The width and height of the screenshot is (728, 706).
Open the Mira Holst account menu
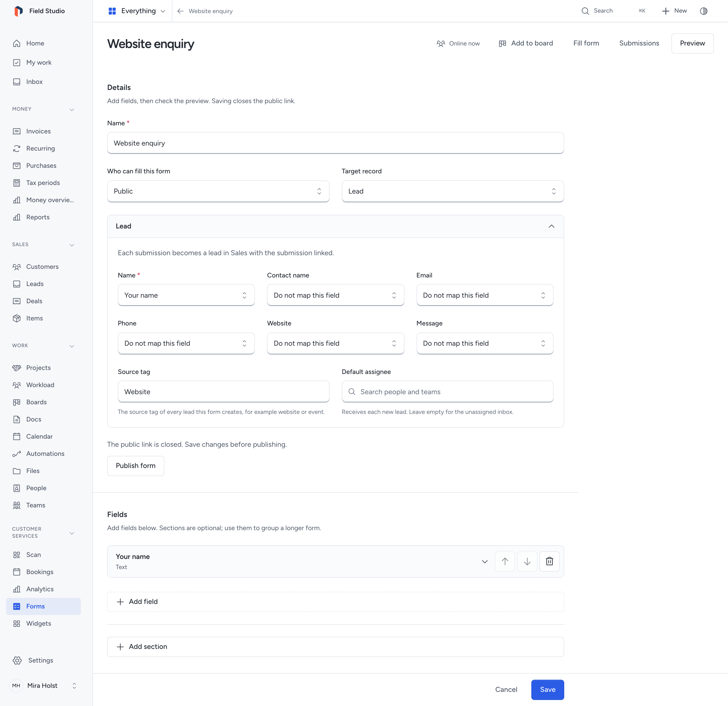(43, 686)
